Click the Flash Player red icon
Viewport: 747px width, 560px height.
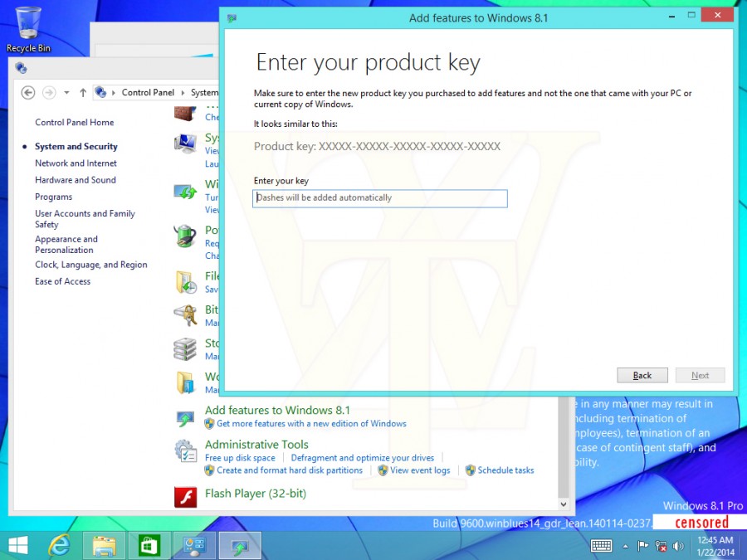click(185, 495)
